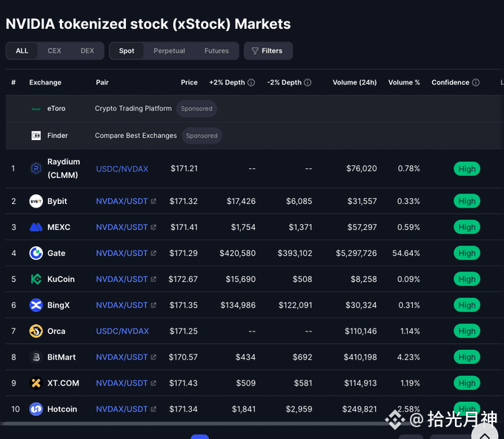Open Raydium USDC/NVDAX pair link
Viewport: 504px width, 439px height.
coord(122,169)
